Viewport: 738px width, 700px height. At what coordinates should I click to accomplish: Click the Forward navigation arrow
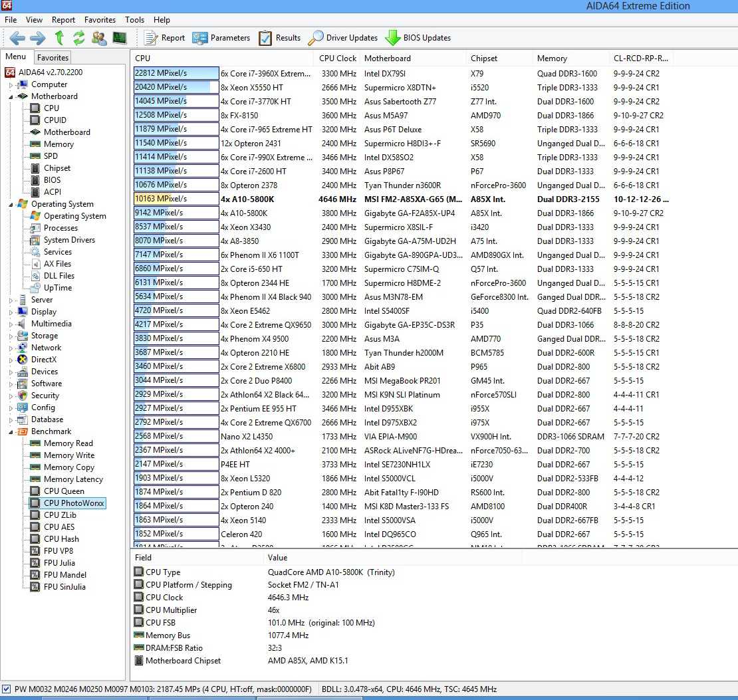click(38, 38)
